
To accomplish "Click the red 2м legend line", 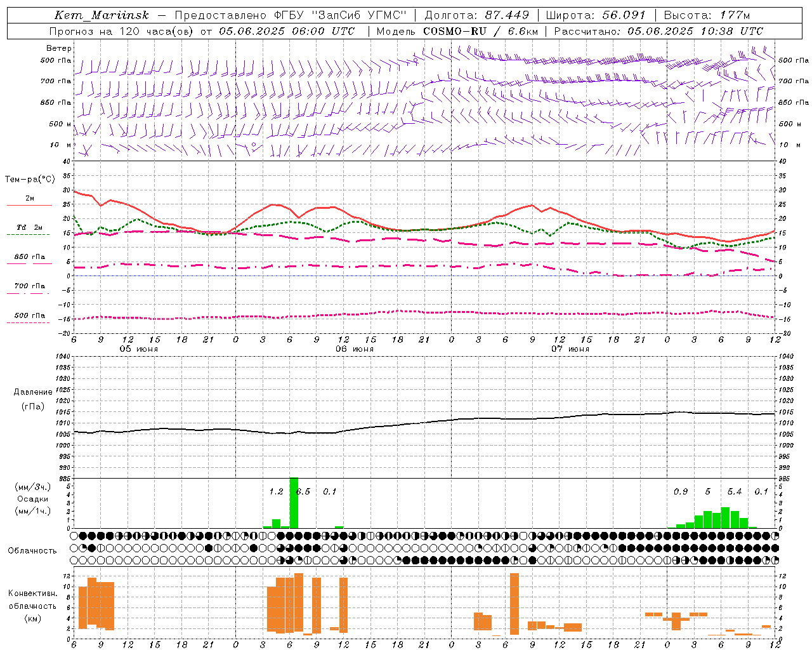I will [x=29, y=205].
